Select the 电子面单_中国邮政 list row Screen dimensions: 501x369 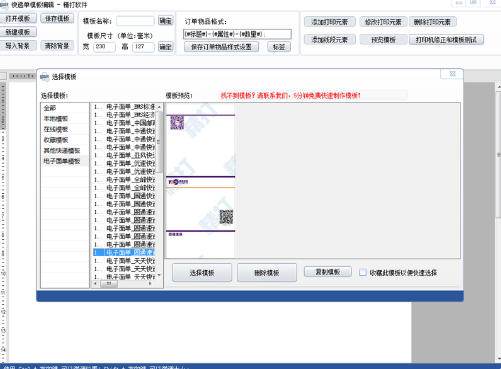pos(124,123)
